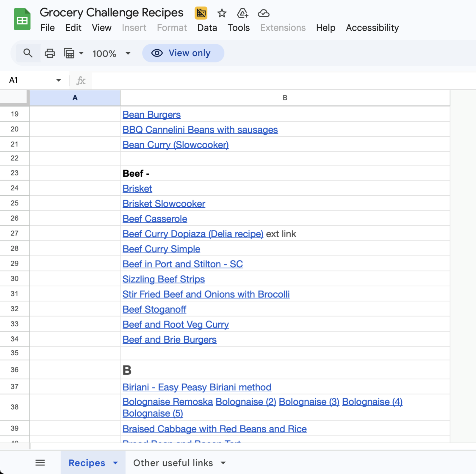The width and height of the screenshot is (476, 474).
Task: Select column B by clicking its header
Action: pos(285,97)
